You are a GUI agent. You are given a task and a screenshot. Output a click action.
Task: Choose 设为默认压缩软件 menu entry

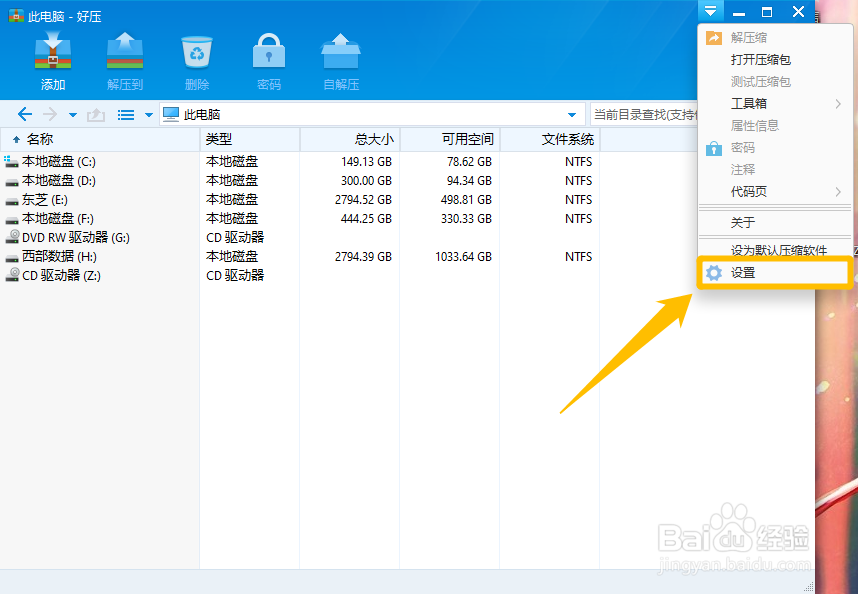pos(775,250)
